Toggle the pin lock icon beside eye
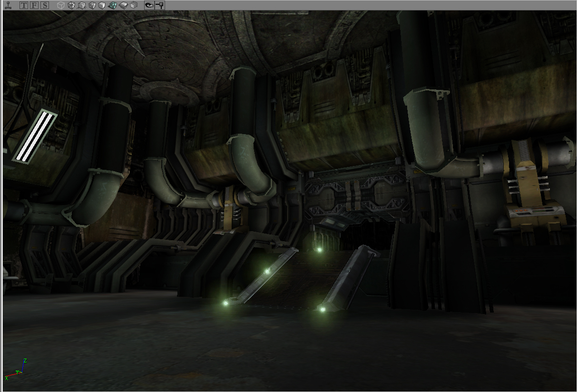 tap(160, 5)
